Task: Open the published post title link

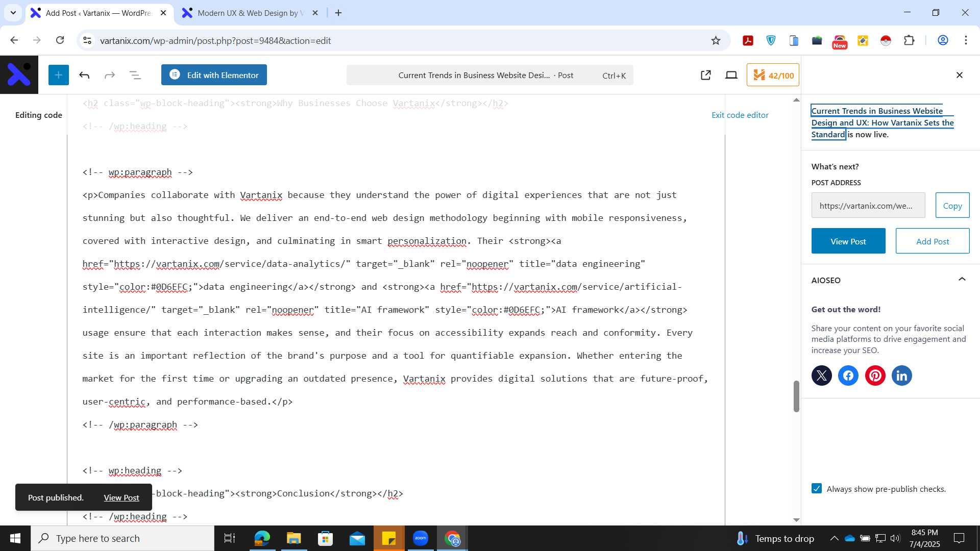Action: (882, 122)
